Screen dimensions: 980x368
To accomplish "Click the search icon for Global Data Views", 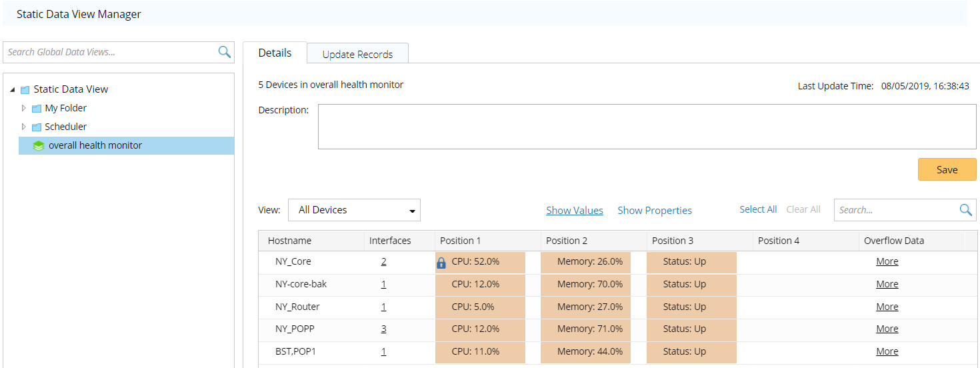I will 225,52.
